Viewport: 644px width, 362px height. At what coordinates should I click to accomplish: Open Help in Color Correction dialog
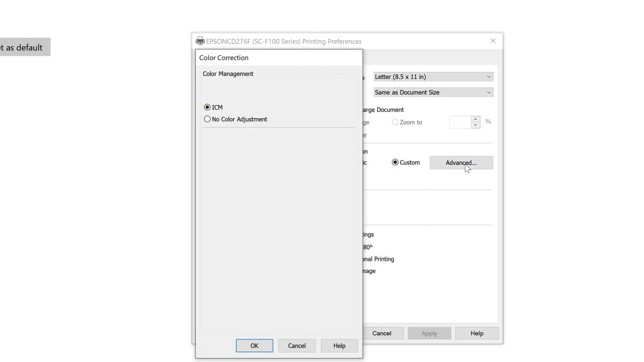340,345
